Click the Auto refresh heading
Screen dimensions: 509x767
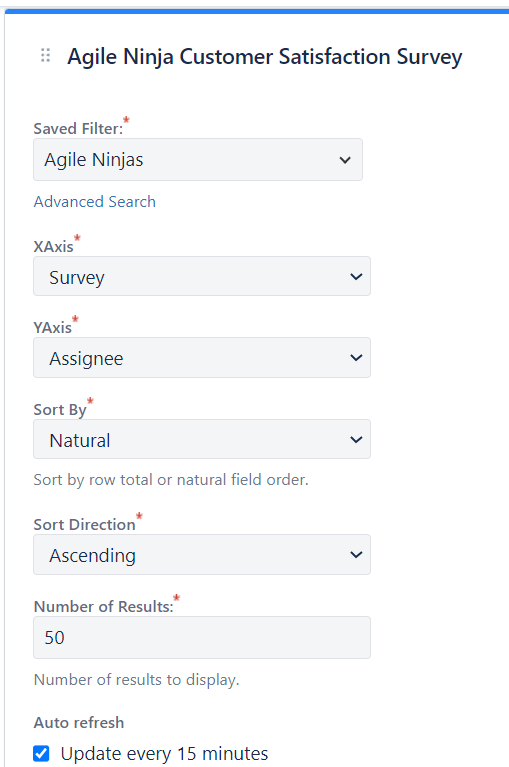tap(79, 722)
